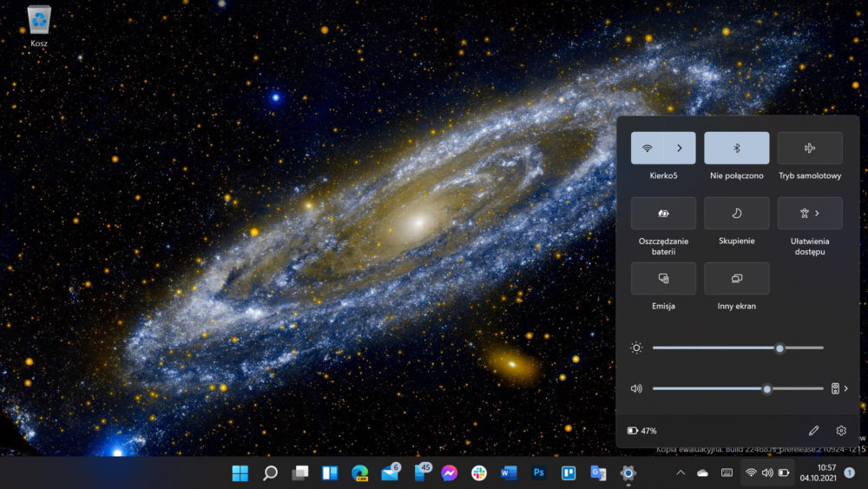
Task: Toggle Wi-Fi Kierko5 connection off
Action: [x=648, y=148]
